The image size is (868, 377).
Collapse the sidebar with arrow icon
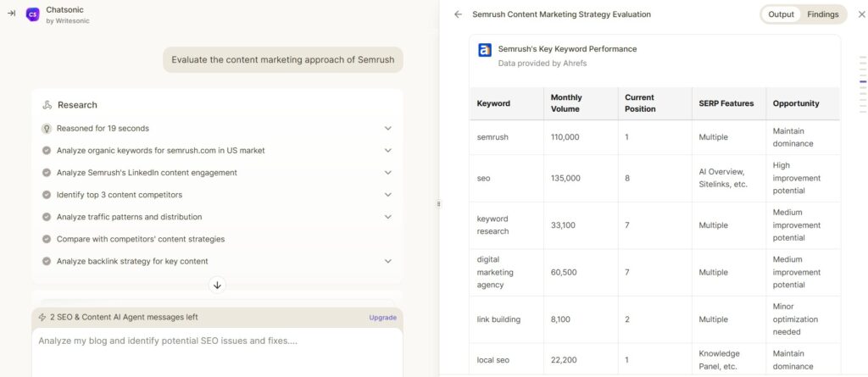point(11,14)
